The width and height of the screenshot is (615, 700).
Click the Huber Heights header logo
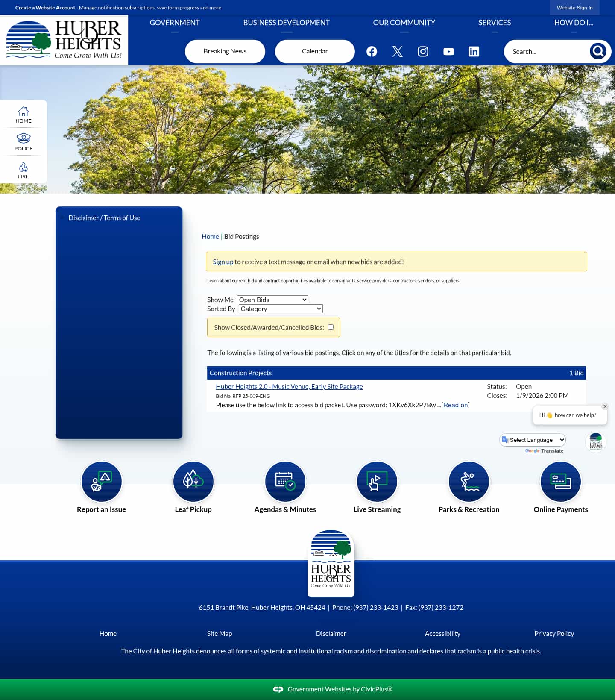(64, 40)
